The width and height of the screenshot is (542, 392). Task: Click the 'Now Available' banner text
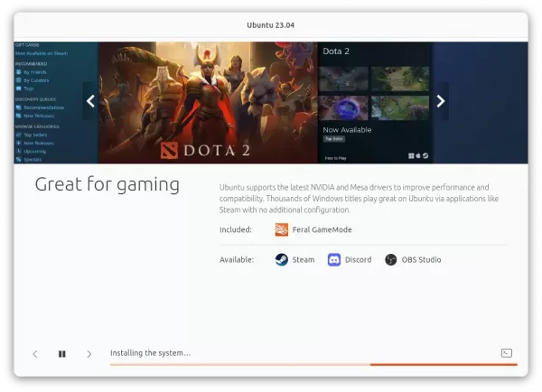[347, 130]
